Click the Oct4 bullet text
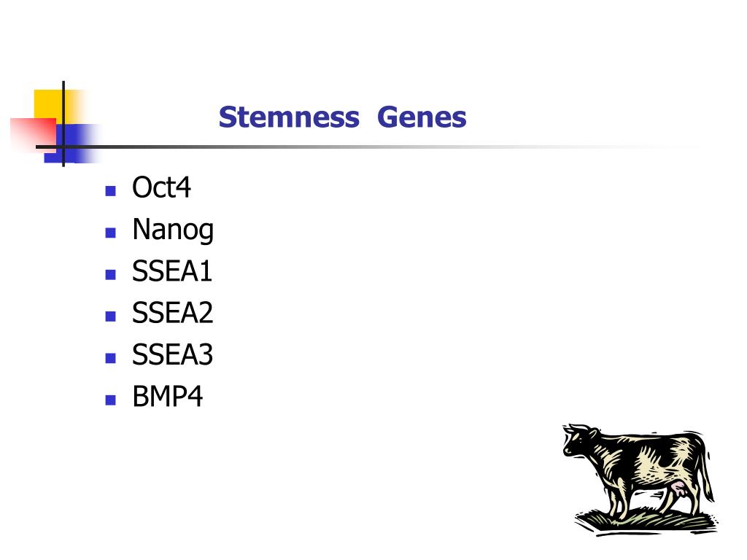 point(161,187)
